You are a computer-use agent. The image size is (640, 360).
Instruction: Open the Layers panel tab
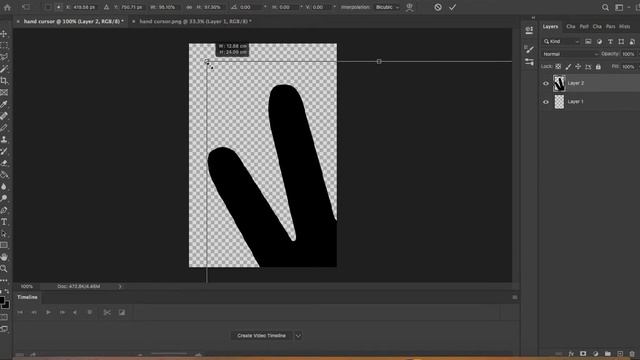coord(550,27)
